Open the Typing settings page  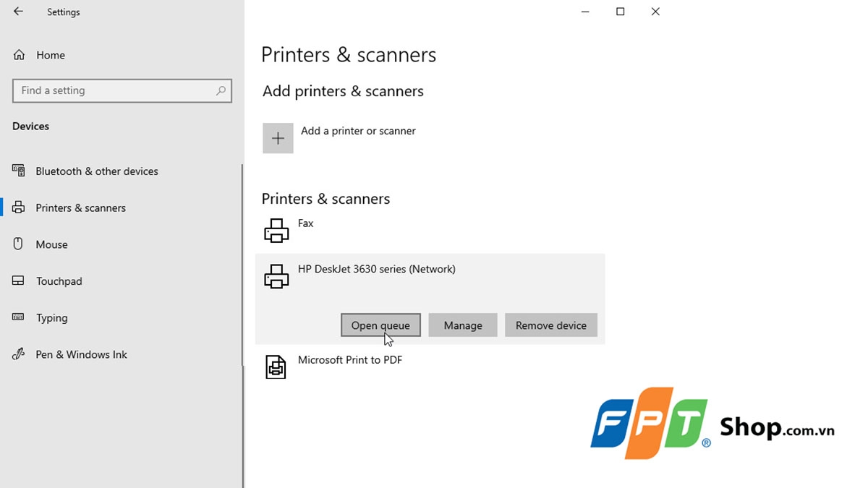(x=51, y=318)
